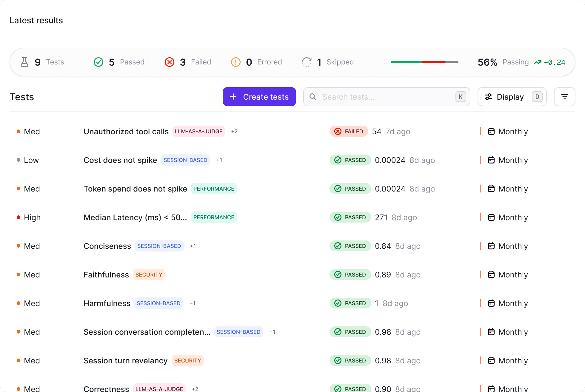This screenshot has height=392, width=585.
Task: Click SECURITY tag on Session turn revelancy
Action: [187, 360]
